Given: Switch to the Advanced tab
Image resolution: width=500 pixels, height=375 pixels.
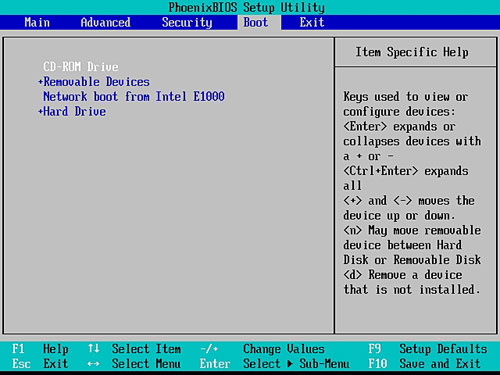Looking at the screenshot, I should tap(105, 22).
